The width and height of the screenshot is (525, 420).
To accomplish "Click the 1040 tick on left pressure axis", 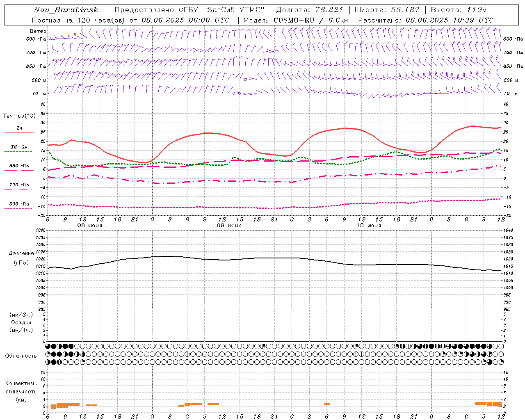I will pos(41,231).
